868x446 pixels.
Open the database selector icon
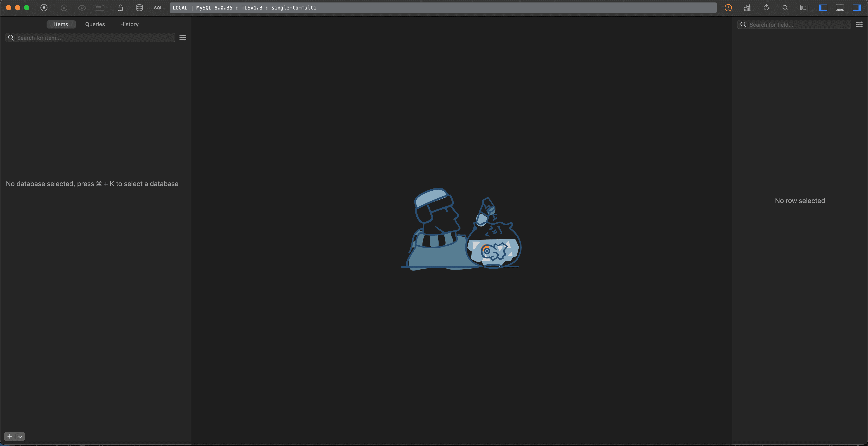coord(139,7)
